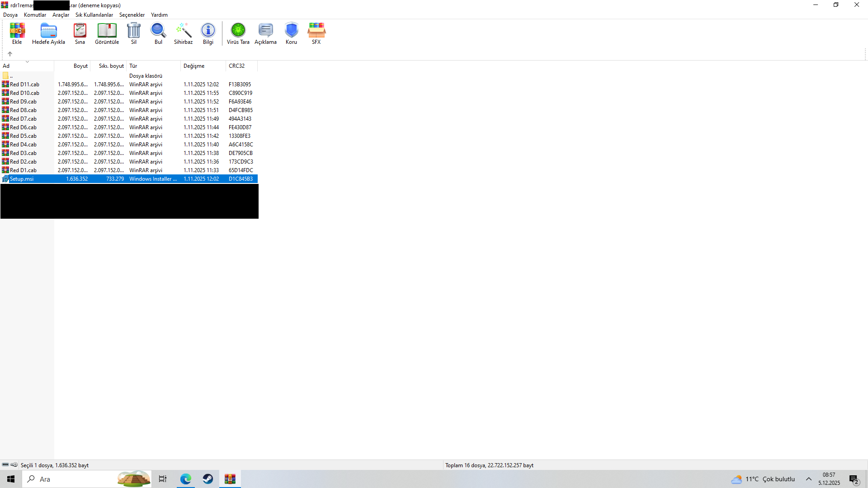Click the Ekle (Add) toolbar icon

point(17,31)
